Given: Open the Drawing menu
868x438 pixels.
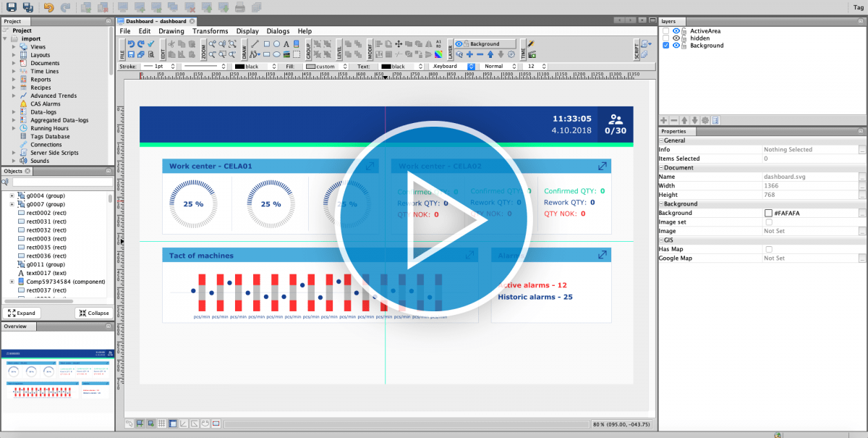Looking at the screenshot, I should tap(171, 31).
